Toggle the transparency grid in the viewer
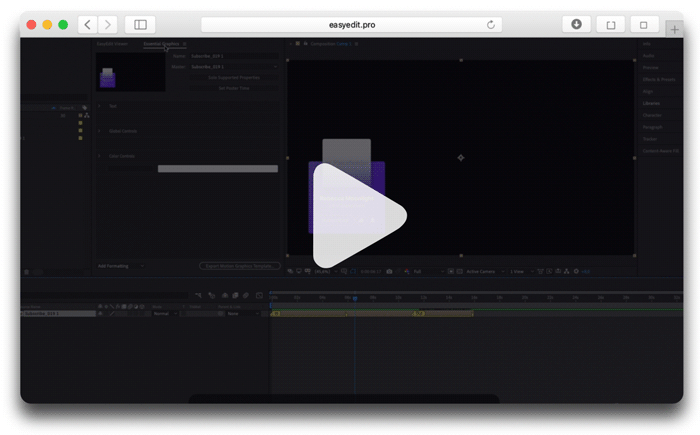The height and width of the screenshot is (435, 700). tap(459, 272)
